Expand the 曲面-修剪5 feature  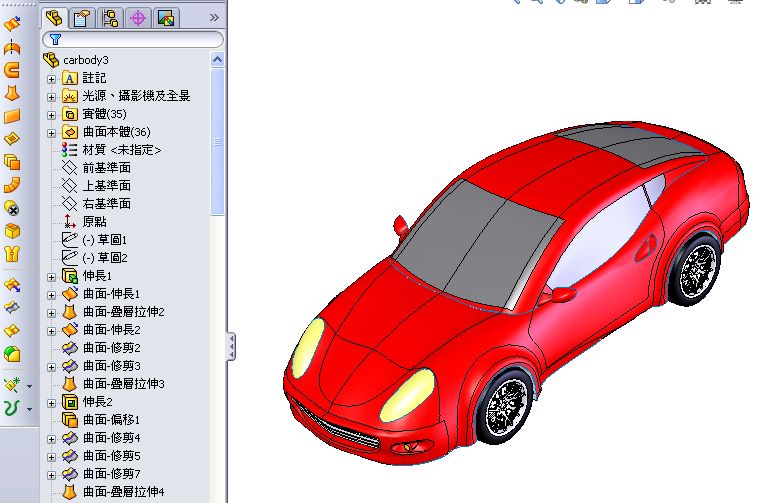click(x=51, y=457)
